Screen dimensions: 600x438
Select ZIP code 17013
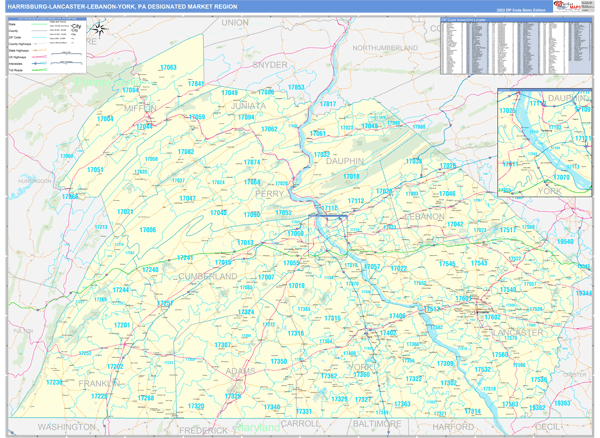(x=245, y=243)
